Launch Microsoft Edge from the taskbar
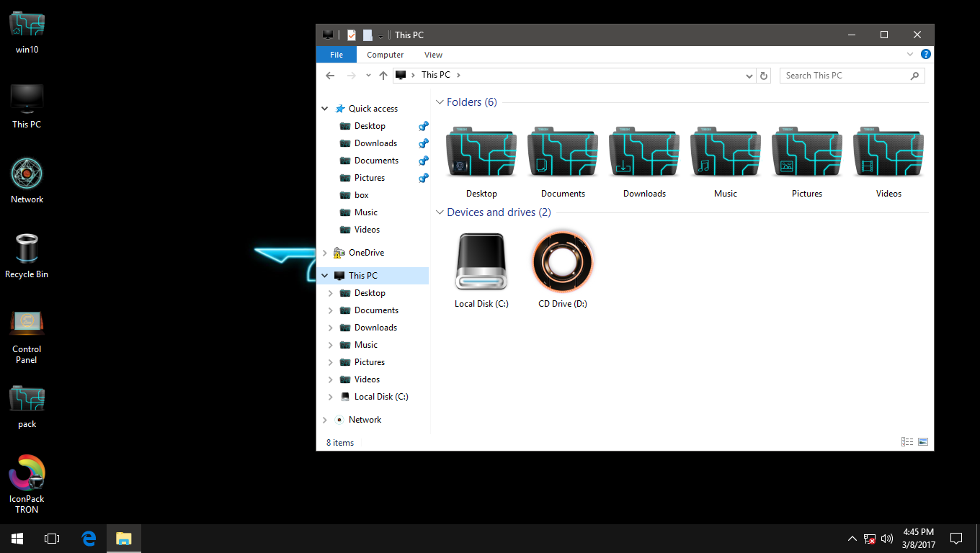 click(89, 539)
